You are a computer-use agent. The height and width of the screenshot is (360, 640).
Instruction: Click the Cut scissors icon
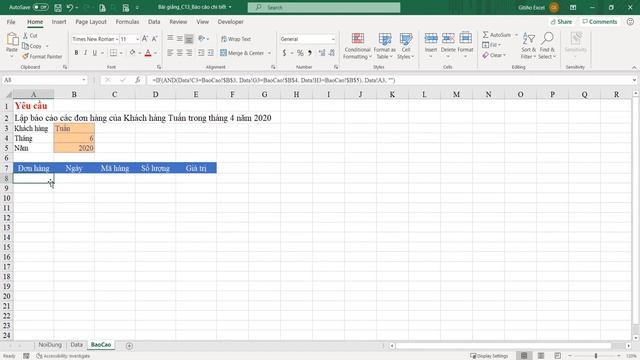(25, 36)
